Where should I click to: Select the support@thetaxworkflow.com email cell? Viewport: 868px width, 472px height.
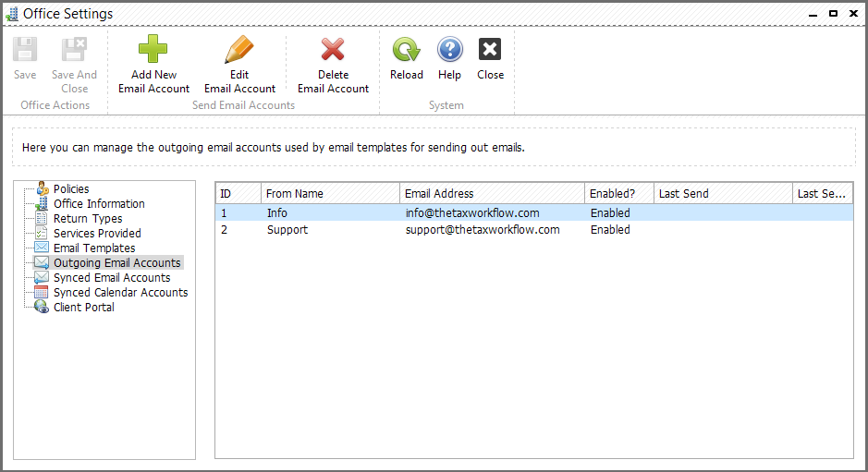(x=483, y=230)
